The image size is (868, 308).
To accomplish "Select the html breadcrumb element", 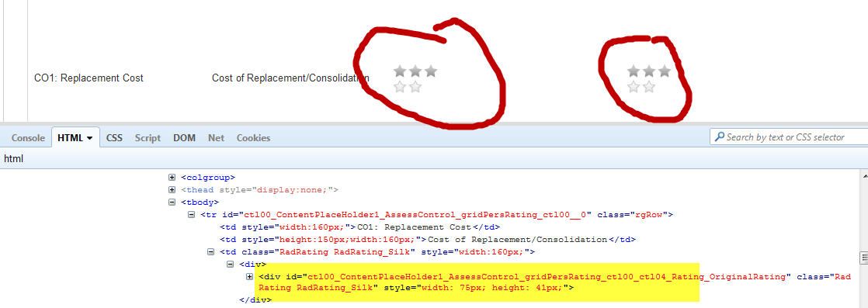I will (x=13, y=159).
